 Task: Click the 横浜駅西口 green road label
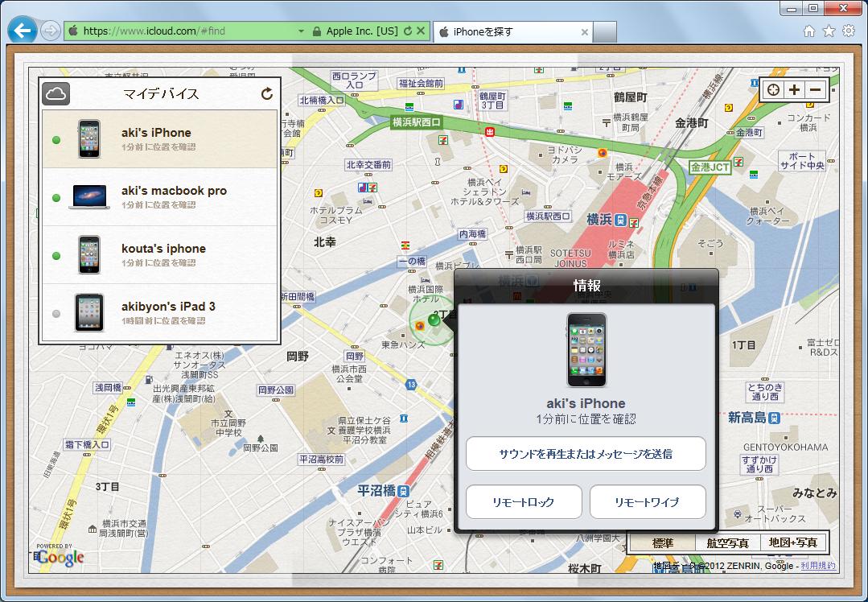tap(416, 122)
